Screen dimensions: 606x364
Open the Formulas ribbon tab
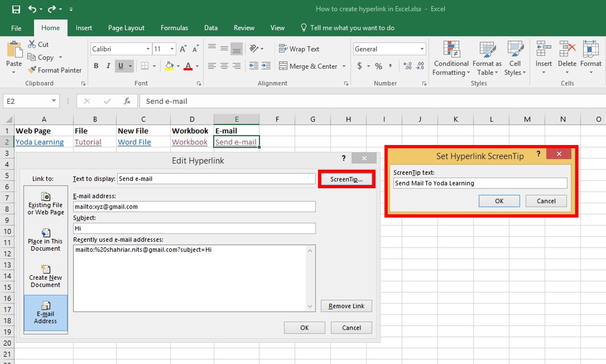pyautogui.click(x=174, y=28)
